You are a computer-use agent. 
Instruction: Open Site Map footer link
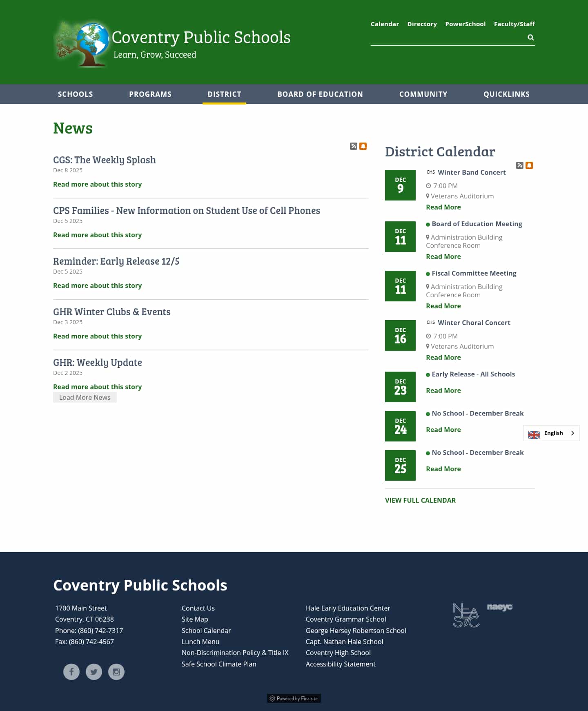click(x=195, y=619)
